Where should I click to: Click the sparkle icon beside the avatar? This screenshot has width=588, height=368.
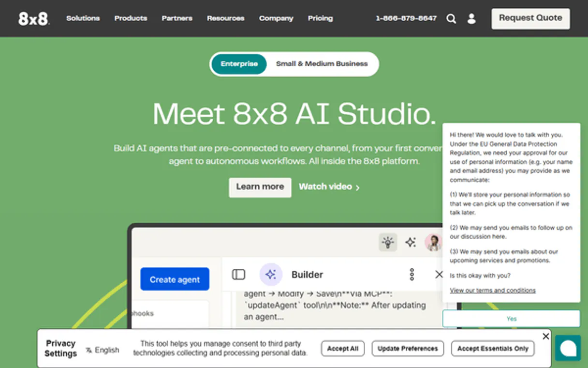pos(411,242)
